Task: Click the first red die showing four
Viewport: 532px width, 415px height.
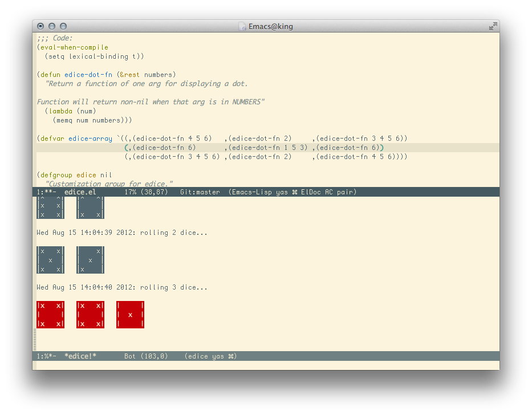Action: 51,315
